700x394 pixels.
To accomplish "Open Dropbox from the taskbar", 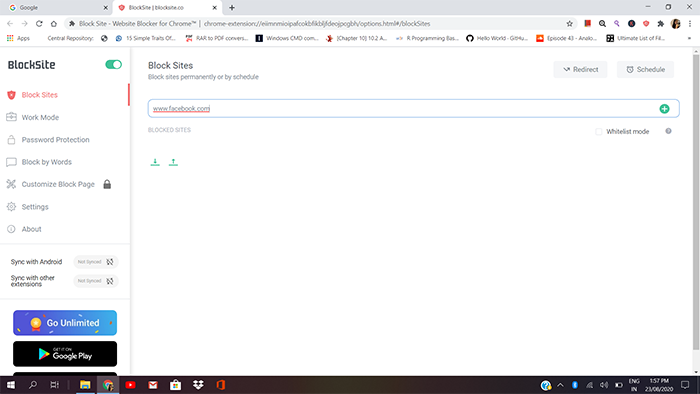I will click(198, 385).
